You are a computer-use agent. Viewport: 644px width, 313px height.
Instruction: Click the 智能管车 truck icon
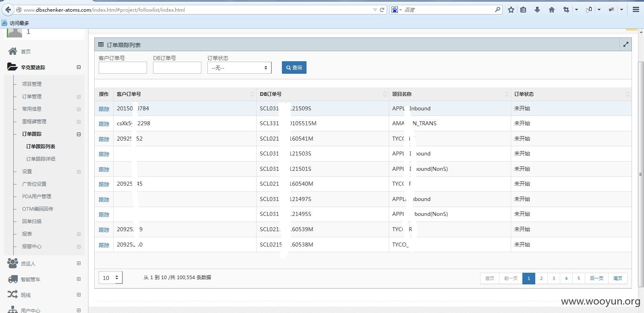point(12,279)
